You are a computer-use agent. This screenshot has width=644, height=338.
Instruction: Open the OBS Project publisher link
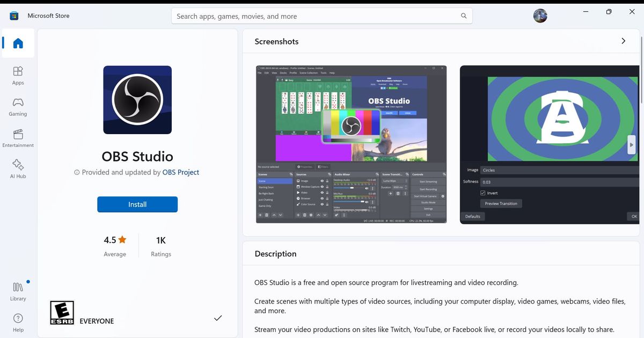[181, 172]
